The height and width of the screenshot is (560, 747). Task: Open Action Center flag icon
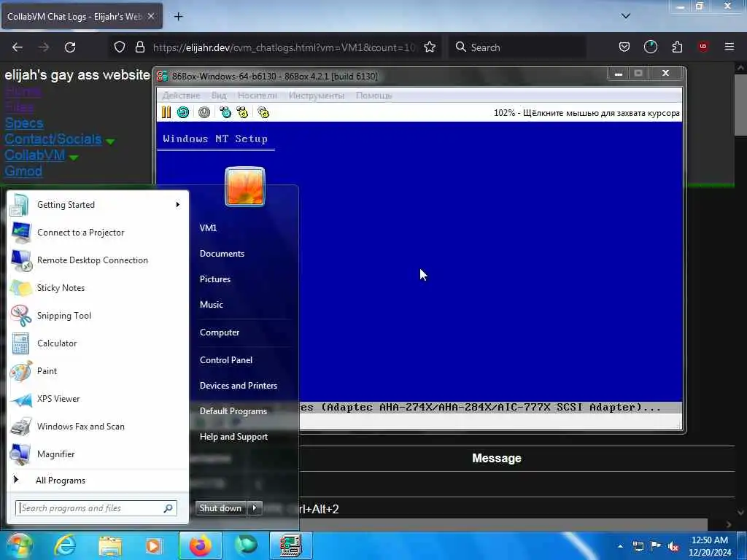pos(656,546)
